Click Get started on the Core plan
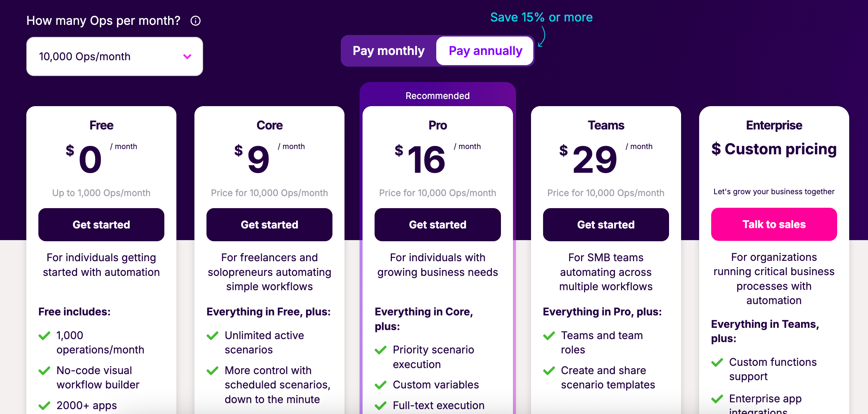Viewport: 868px width, 414px height. 269,225
